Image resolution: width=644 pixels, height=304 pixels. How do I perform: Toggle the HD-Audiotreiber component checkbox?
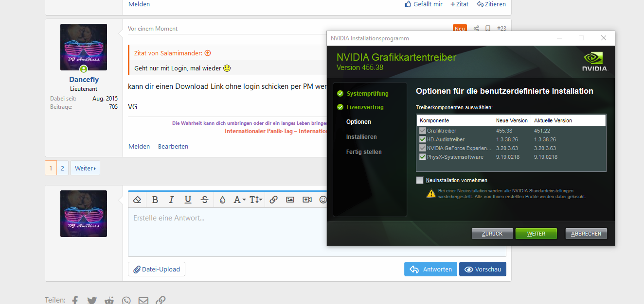coord(422,139)
